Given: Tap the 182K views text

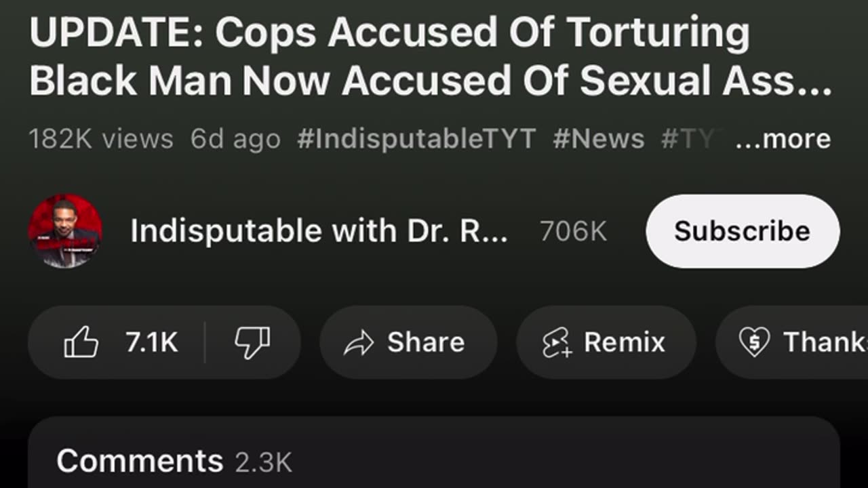Looking at the screenshot, I should pos(101,139).
